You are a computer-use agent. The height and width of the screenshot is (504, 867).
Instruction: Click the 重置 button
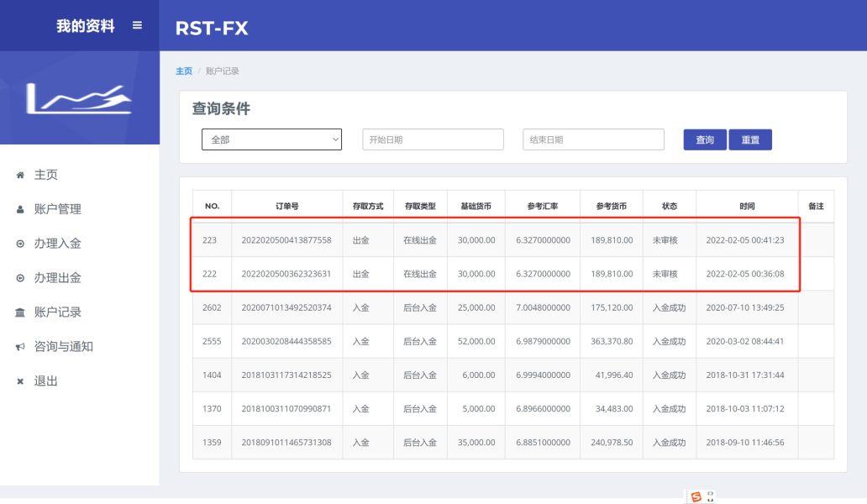click(750, 139)
